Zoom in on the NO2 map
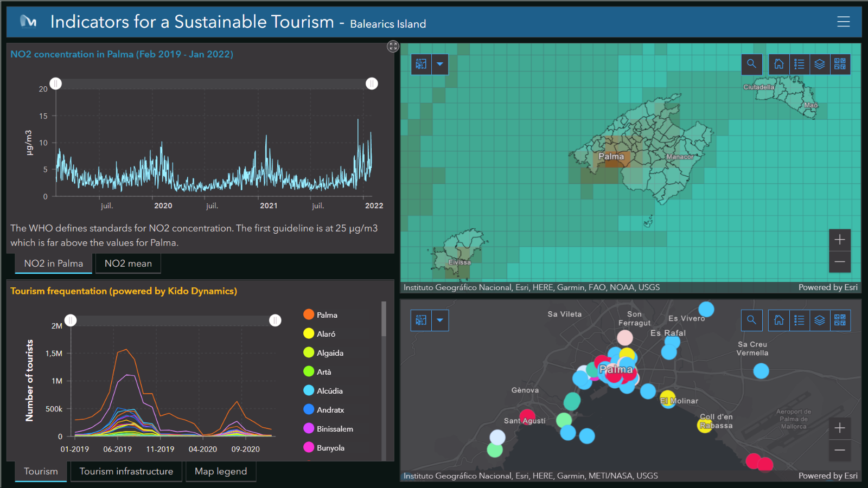This screenshot has height=488, width=868. [x=839, y=240]
